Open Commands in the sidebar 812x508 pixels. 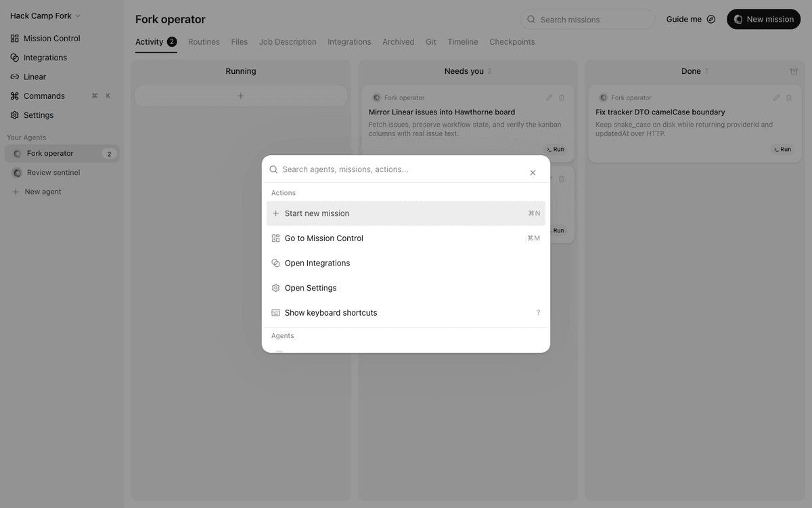click(x=62, y=96)
